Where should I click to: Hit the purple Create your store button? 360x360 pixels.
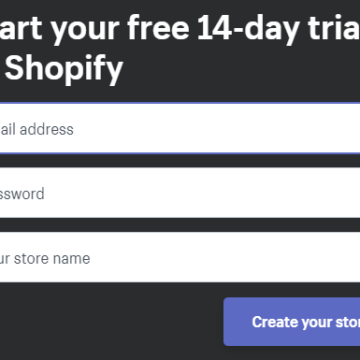click(292, 322)
